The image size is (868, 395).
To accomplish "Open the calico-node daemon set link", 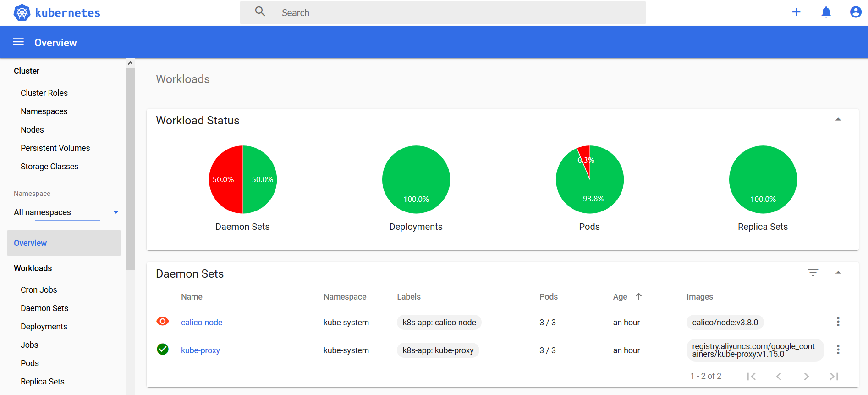I will coord(202,323).
